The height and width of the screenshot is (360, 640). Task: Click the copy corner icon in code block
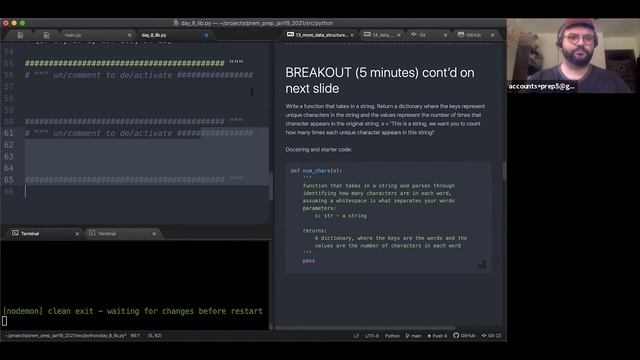482,264
